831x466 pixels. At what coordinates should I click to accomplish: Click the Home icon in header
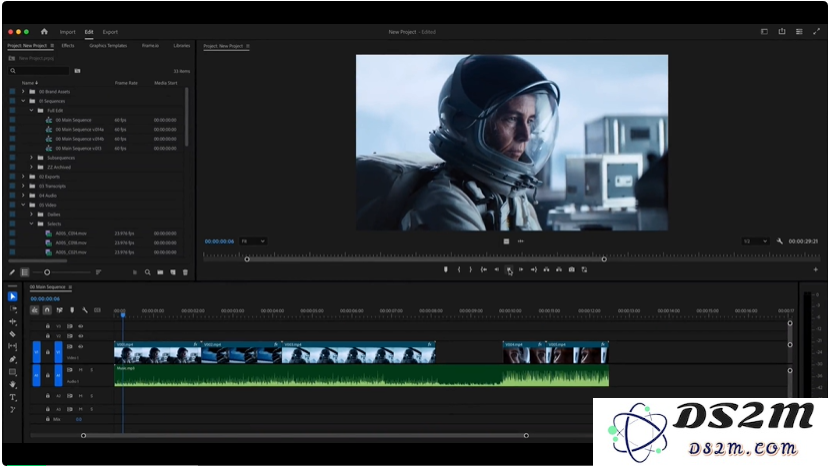pyautogui.click(x=44, y=32)
